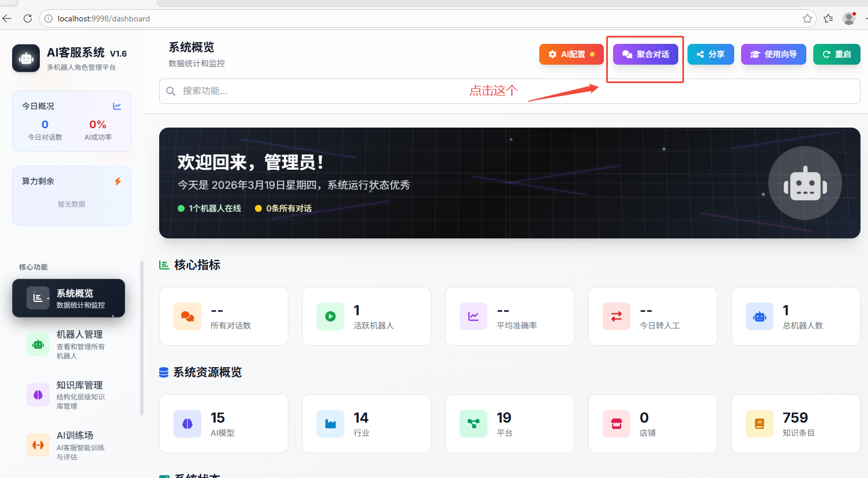Click the red shop icon for 店铺
The width and height of the screenshot is (868, 478).
[x=617, y=424]
